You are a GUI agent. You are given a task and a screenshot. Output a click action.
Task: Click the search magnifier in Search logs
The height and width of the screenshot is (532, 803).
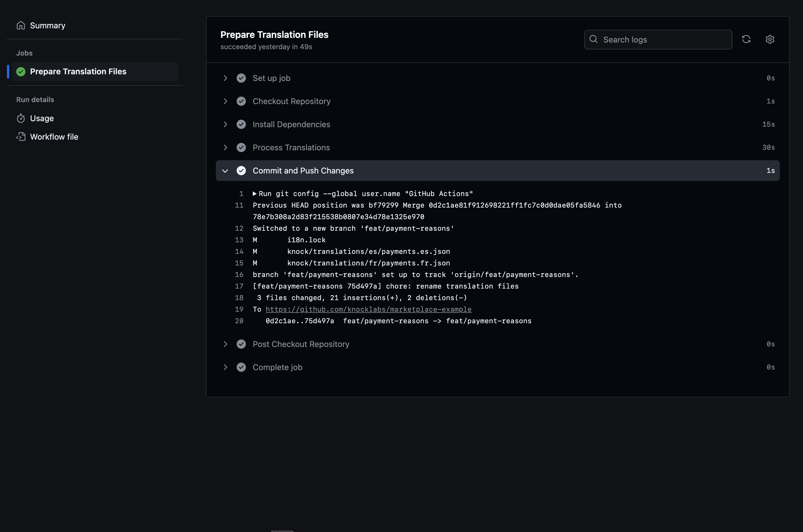click(x=593, y=39)
